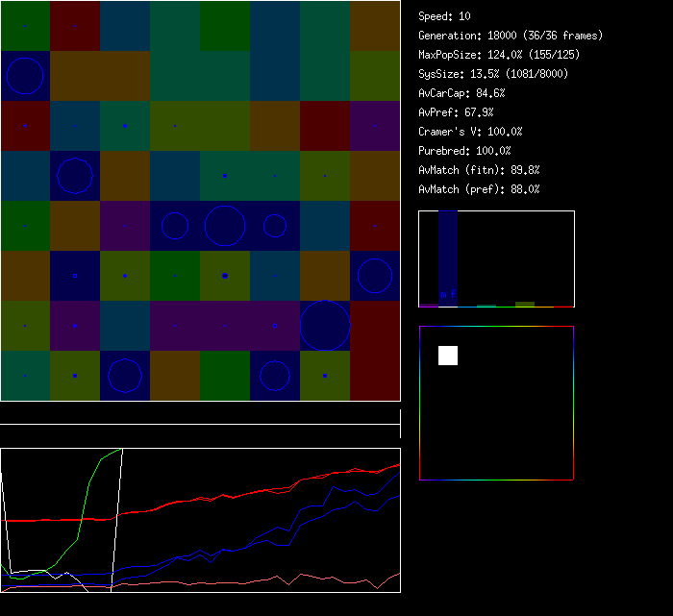Click the circle in the fourth row of the grid
The width and height of the screenshot is (673, 616).
point(75,176)
